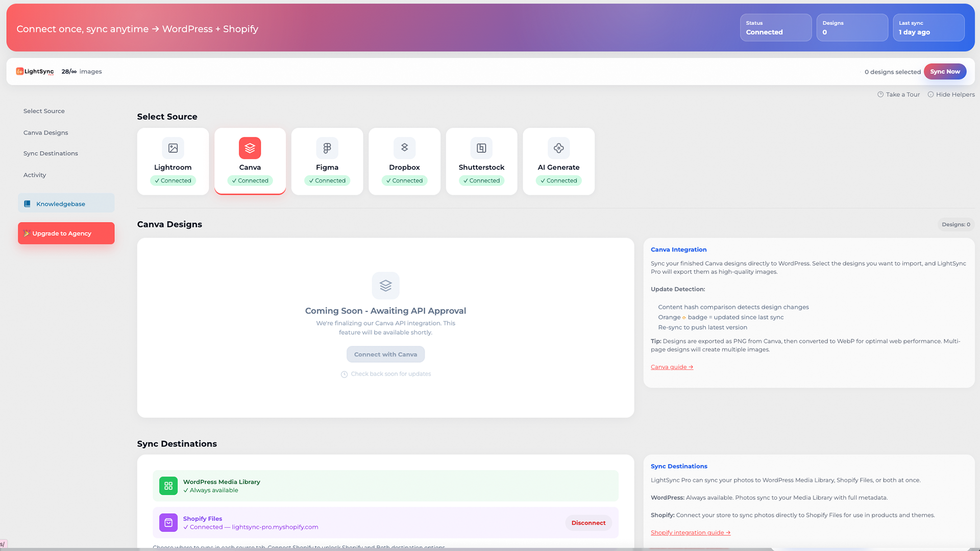
Task: Click the Connected badge under Canva
Action: (x=250, y=181)
